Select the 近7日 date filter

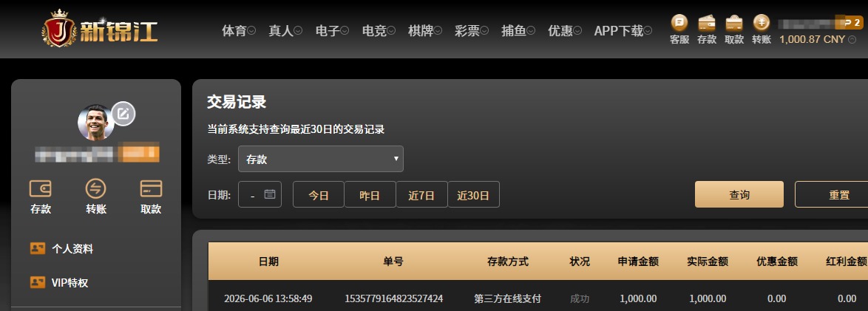pyautogui.click(x=422, y=194)
